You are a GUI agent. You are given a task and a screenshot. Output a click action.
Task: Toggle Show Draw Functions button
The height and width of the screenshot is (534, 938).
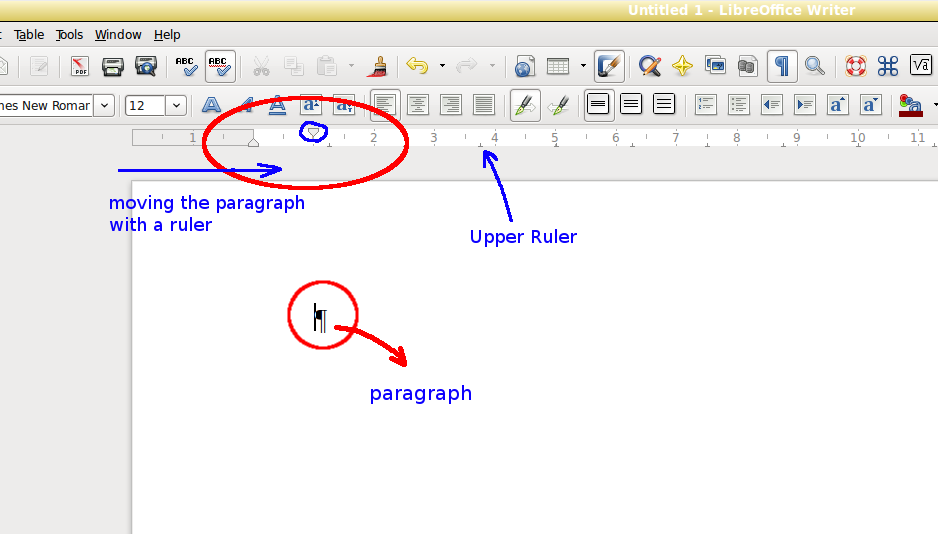click(609, 67)
